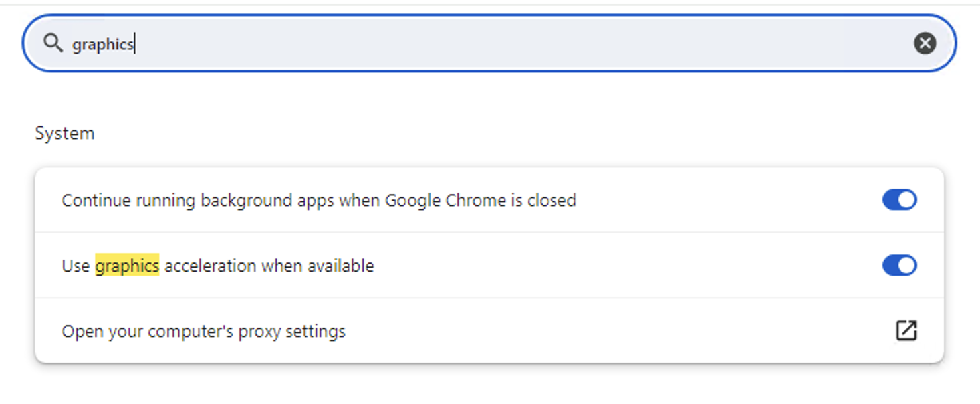Click the magnifying glass search icon
Image resolution: width=980 pixels, height=404 pixels.
point(53,43)
